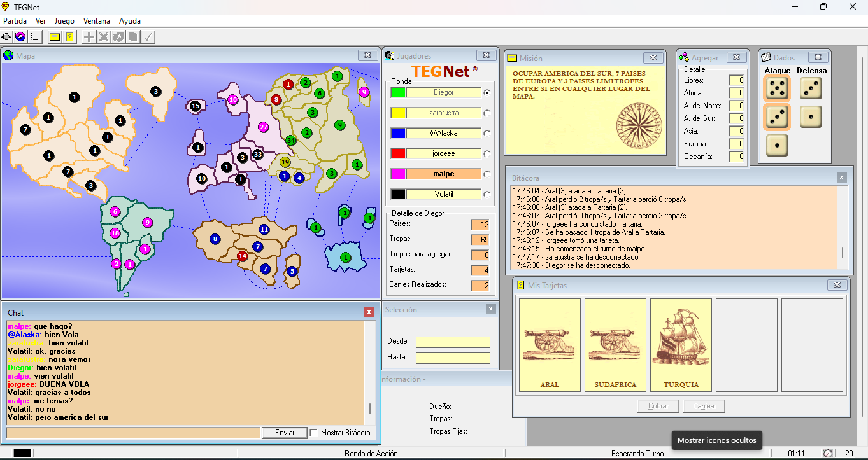Screen dimensions: 868x460
Task: Click the grayed plus toolbar icon
Action: click(x=90, y=37)
